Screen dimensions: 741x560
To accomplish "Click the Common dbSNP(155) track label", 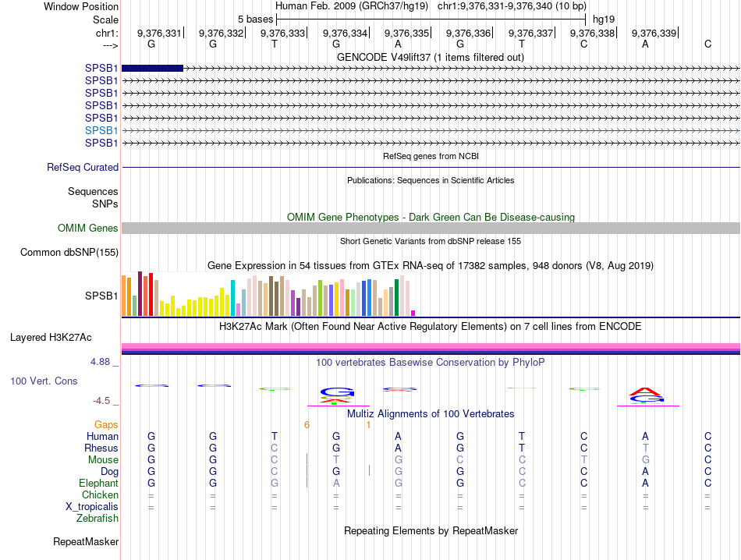I will tap(69, 253).
